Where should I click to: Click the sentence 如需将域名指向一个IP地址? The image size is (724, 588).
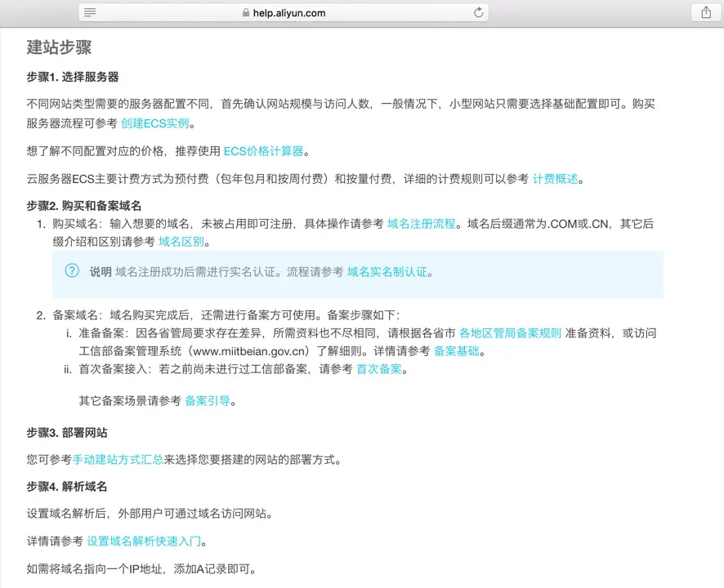click(x=95, y=569)
